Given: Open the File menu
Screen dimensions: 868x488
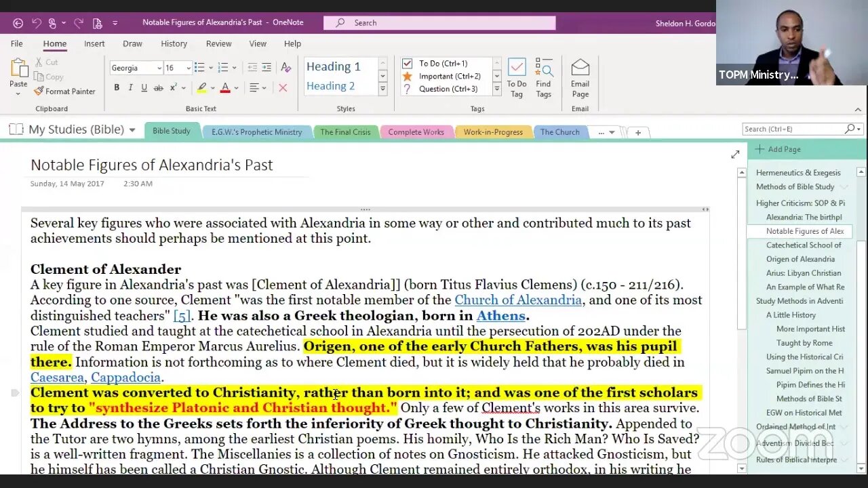Looking at the screenshot, I should (16, 43).
